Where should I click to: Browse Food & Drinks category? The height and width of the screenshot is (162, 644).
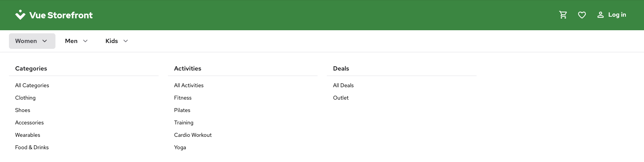point(32,148)
